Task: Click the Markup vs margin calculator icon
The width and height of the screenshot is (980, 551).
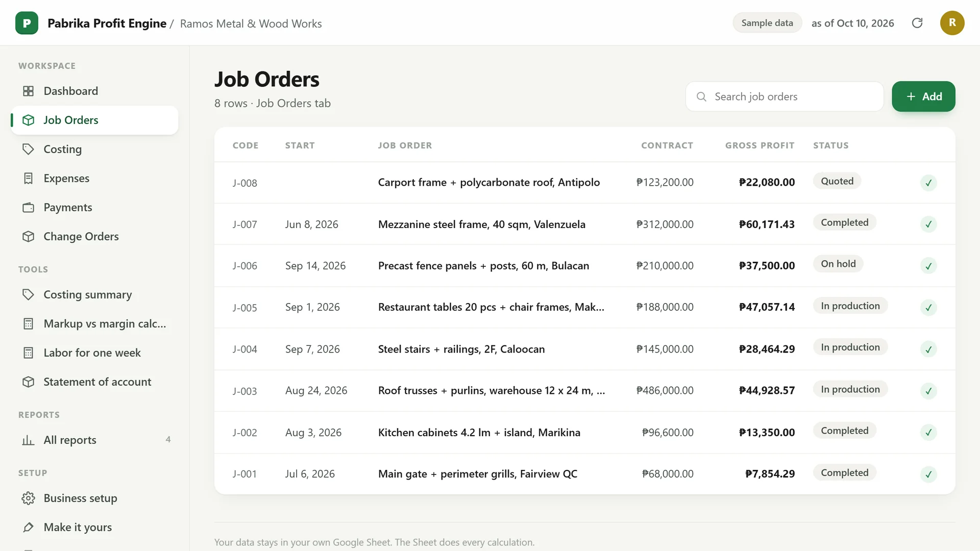Action: (29, 323)
